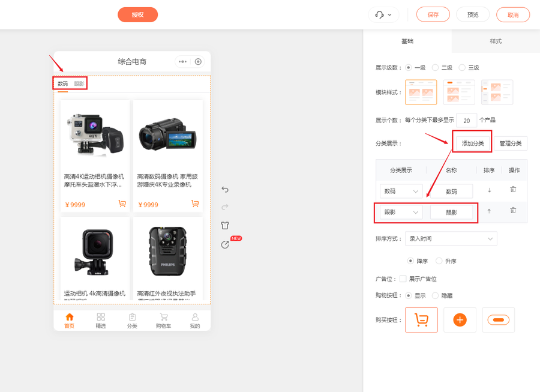This screenshot has width=540, height=392.
Task: Click the redo arrow icon
Action: (x=226, y=207)
